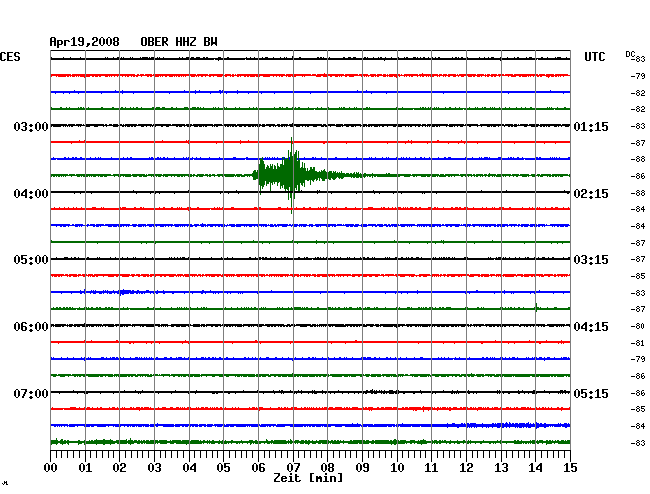Click the UTC time label "05:15"
Image resolution: width=650 pixels, height=494 pixels.
(591, 393)
